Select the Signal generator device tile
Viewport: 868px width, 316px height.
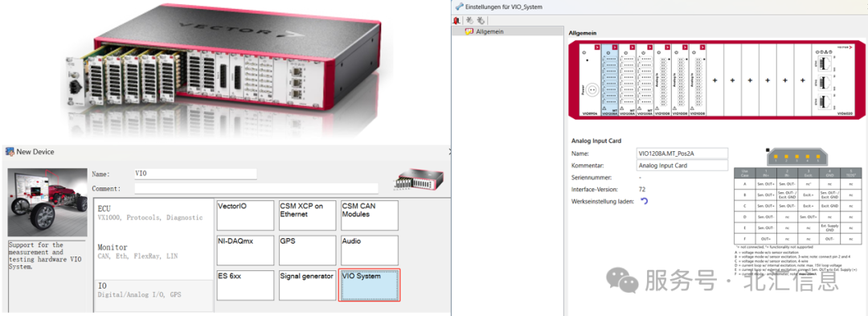coord(307,285)
